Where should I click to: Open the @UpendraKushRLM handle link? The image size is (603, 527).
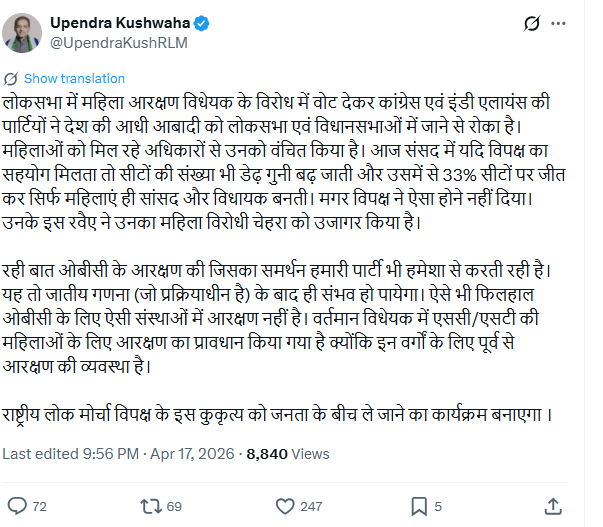118,42
